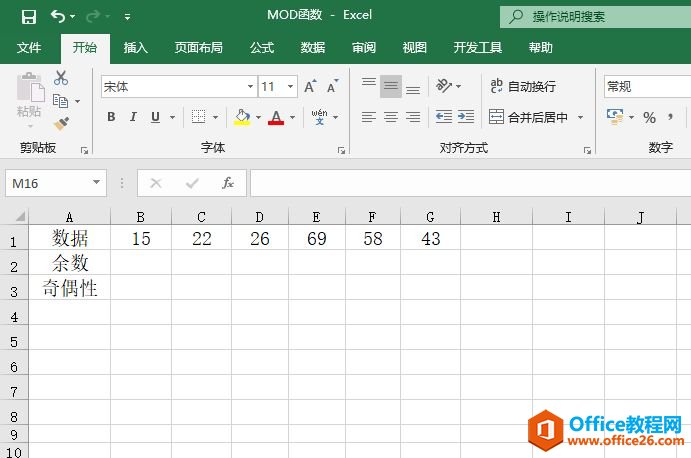The image size is (691, 458).
Task: Click the search box 操作说明搜索
Action: click(x=595, y=17)
